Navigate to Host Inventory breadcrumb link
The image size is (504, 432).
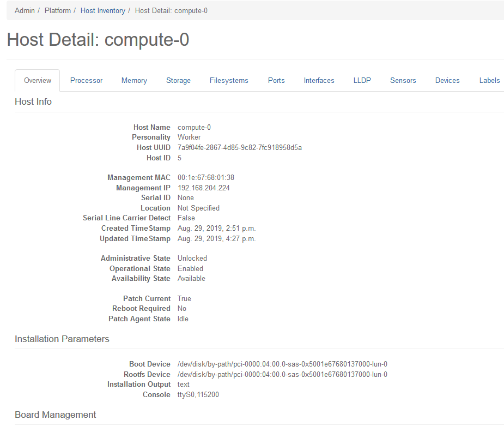(102, 10)
